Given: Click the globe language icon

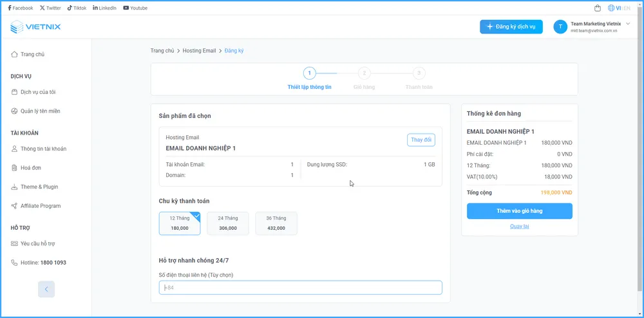Looking at the screenshot, I should 611,8.
